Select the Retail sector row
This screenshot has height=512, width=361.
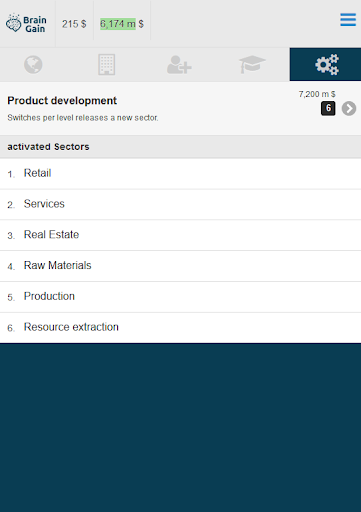(180, 174)
